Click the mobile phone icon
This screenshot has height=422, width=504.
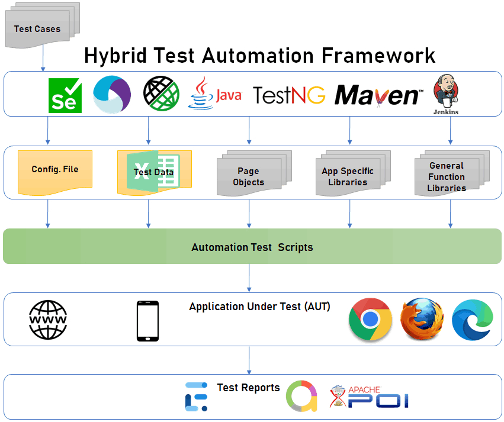click(x=148, y=321)
